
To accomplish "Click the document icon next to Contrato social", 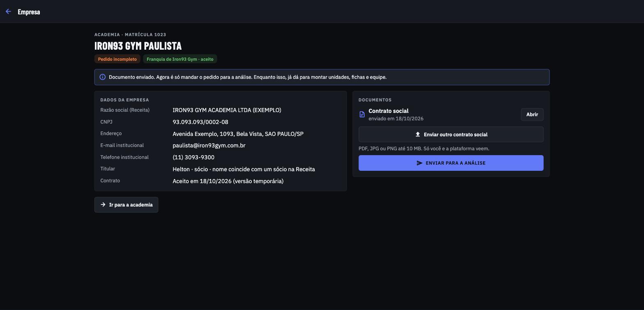I will (x=362, y=115).
